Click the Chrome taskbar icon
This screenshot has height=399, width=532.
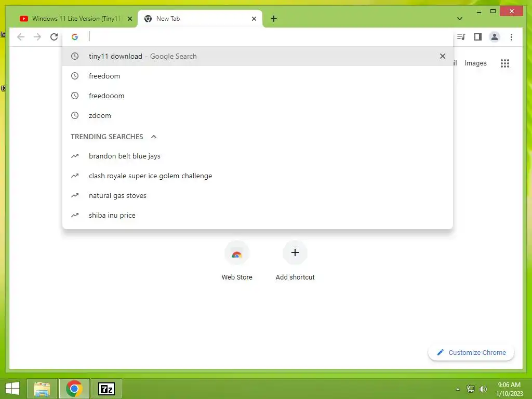pyautogui.click(x=74, y=389)
